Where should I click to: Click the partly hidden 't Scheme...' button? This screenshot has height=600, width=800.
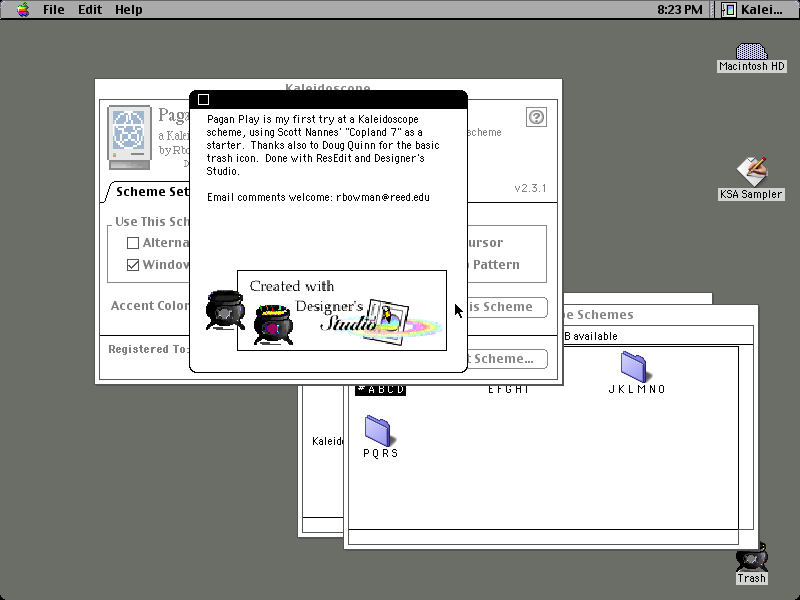[x=507, y=359]
